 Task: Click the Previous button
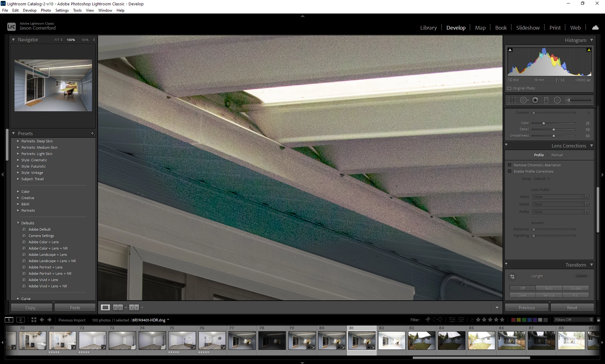click(527, 308)
